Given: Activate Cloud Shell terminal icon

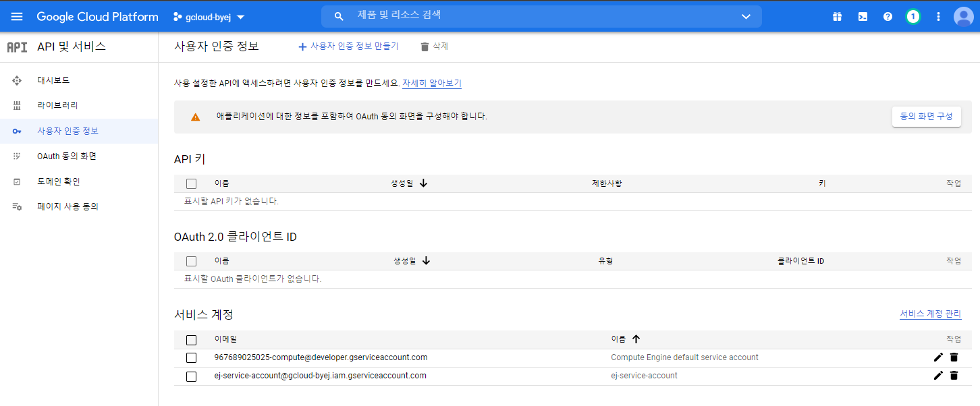Looking at the screenshot, I should [863, 17].
